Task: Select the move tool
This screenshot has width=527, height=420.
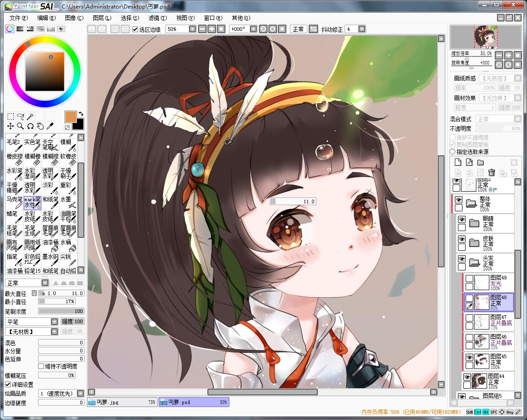Action: click(x=10, y=126)
